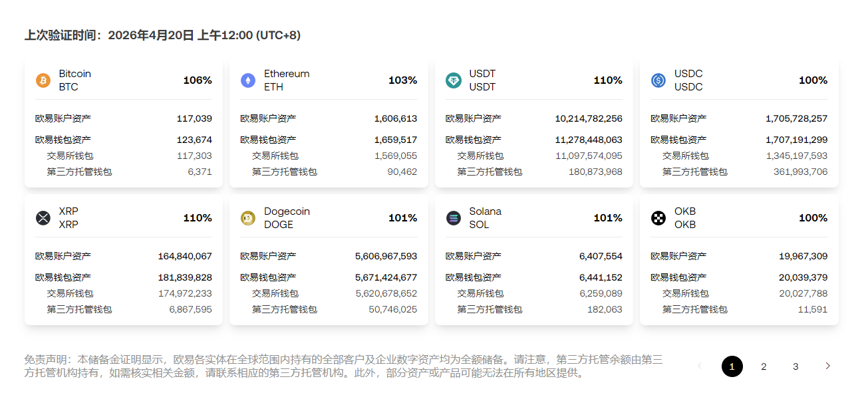Click XRP wallet assets value 181,839,828
868x395 pixels.
coord(185,277)
